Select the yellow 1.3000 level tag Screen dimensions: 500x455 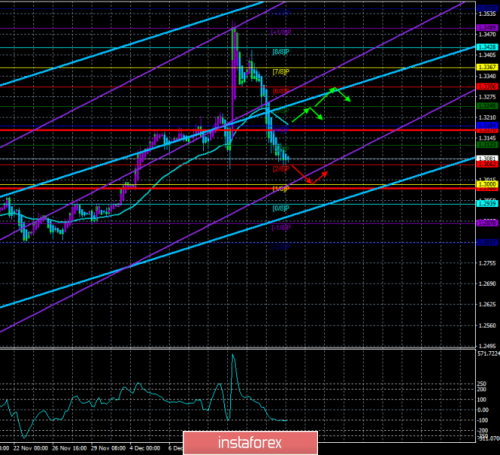pos(487,184)
